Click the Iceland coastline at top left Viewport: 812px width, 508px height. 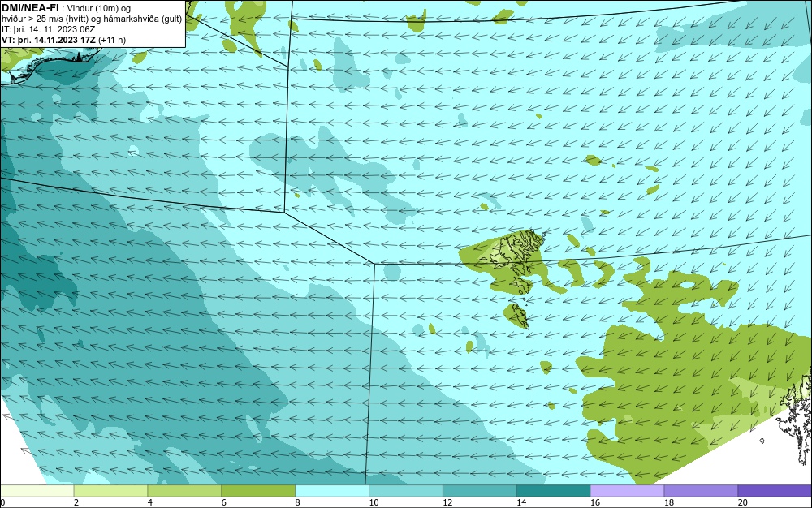point(50,65)
